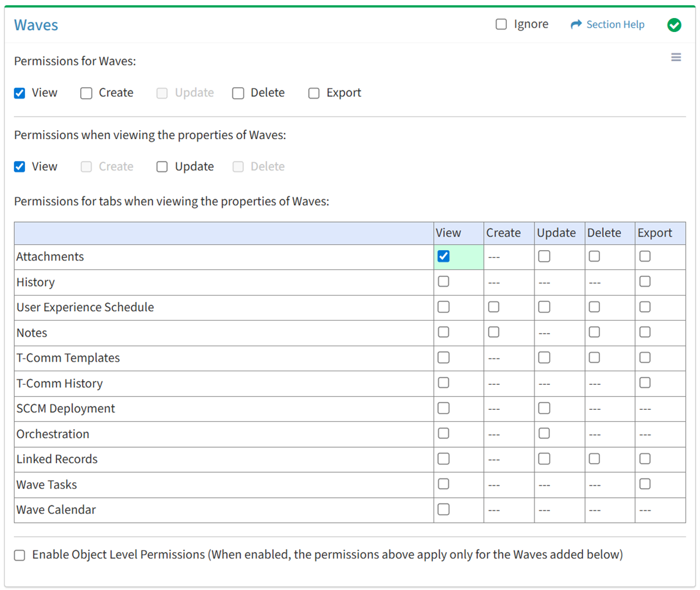This screenshot has width=700, height=590.
Task: Click the Waves section title
Action: (36, 25)
